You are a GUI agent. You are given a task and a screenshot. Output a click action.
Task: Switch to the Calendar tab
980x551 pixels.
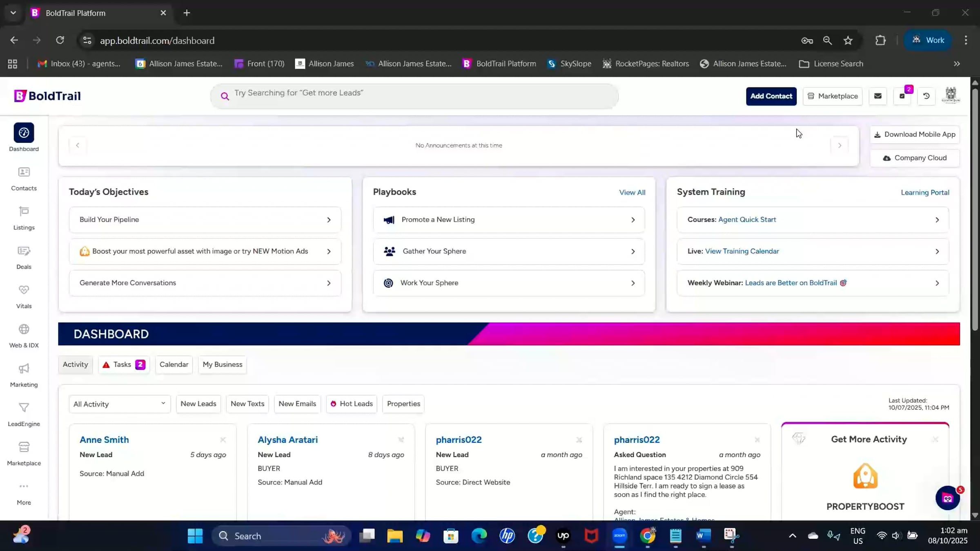point(174,365)
